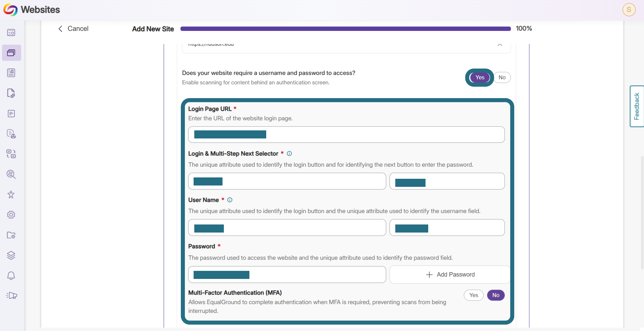The width and height of the screenshot is (644, 331).
Task: Open the announcements megaphone sidebar icon
Action: (x=11, y=296)
